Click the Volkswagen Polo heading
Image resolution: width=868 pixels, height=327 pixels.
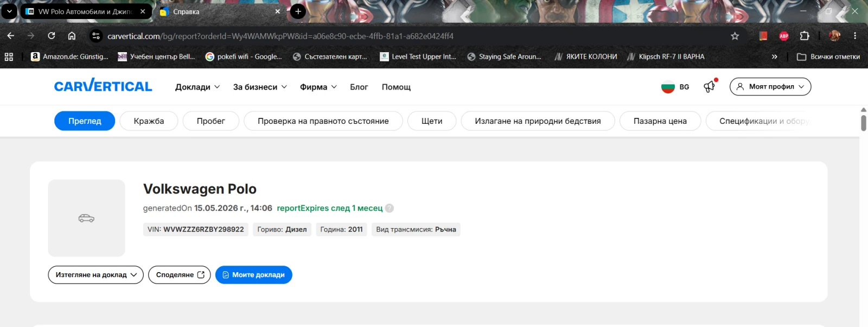pos(200,189)
